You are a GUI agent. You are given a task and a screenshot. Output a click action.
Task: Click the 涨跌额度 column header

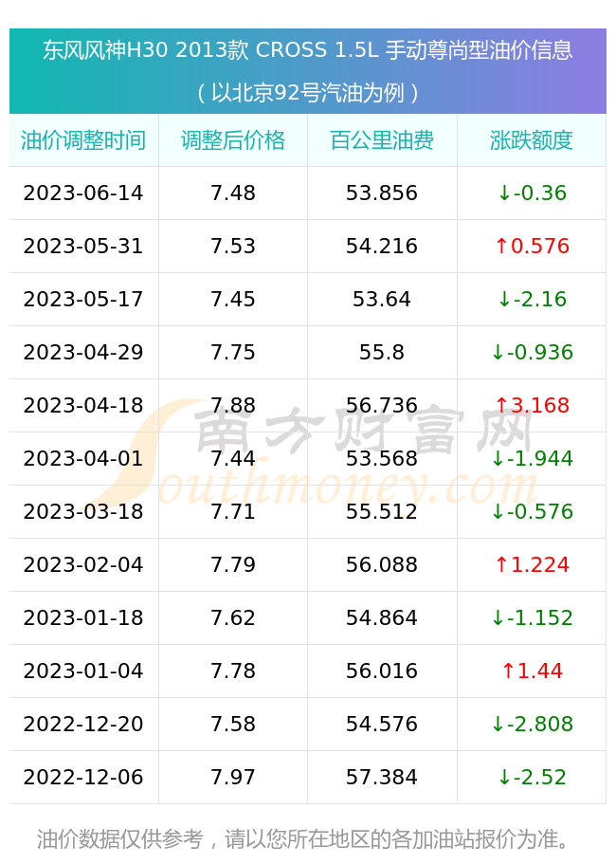pyautogui.click(x=532, y=140)
